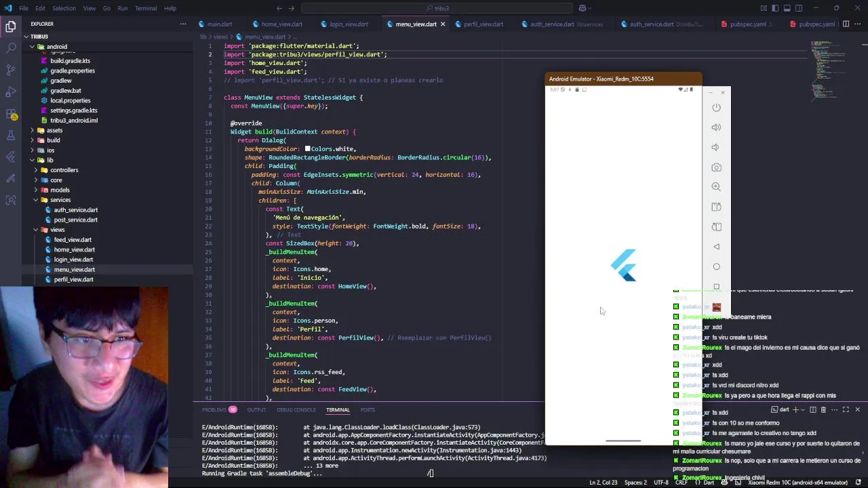868x488 pixels.
Task: Tap the emulator overview square button
Action: (x=716, y=287)
